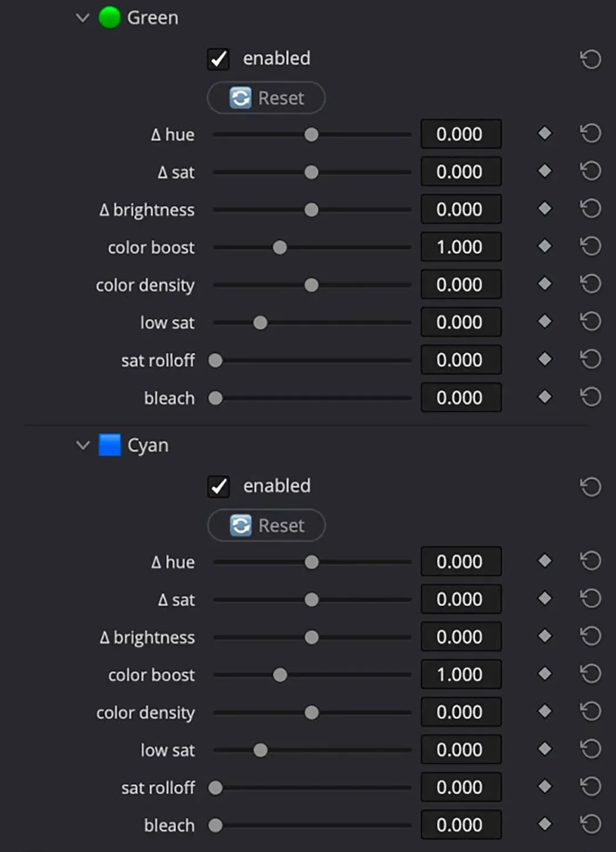Click keyframe diamond for Green color boost
This screenshot has width=616, height=852.
pos(545,247)
